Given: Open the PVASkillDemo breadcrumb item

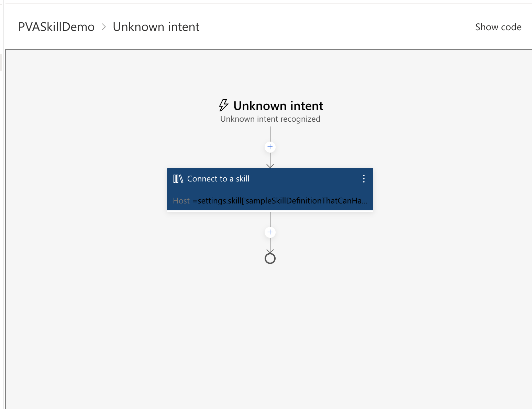Looking at the screenshot, I should [56, 27].
